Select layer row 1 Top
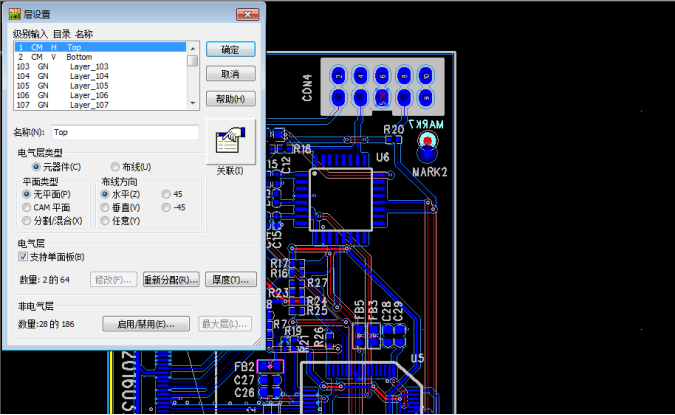Screen dimensions: 675x415 (x=101, y=47)
